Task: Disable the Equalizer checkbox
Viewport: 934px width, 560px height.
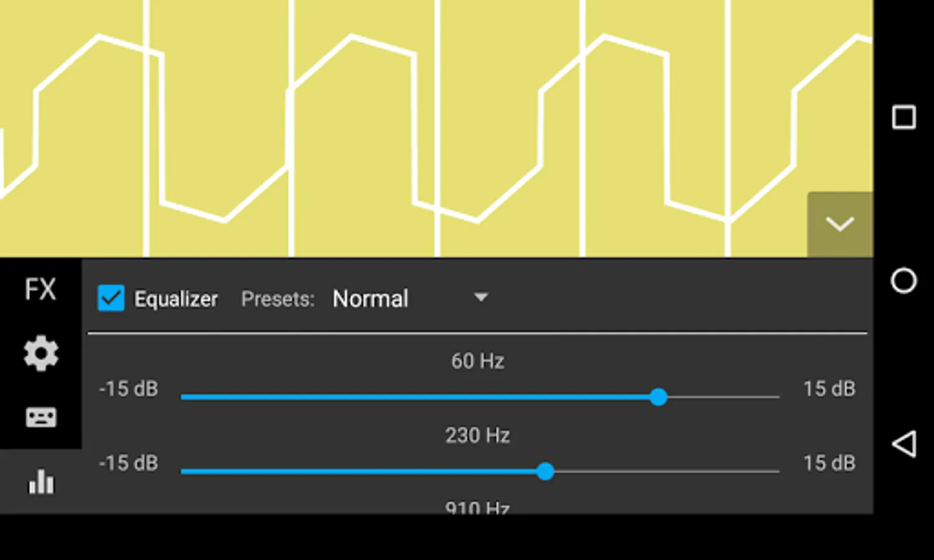Action: point(111,299)
